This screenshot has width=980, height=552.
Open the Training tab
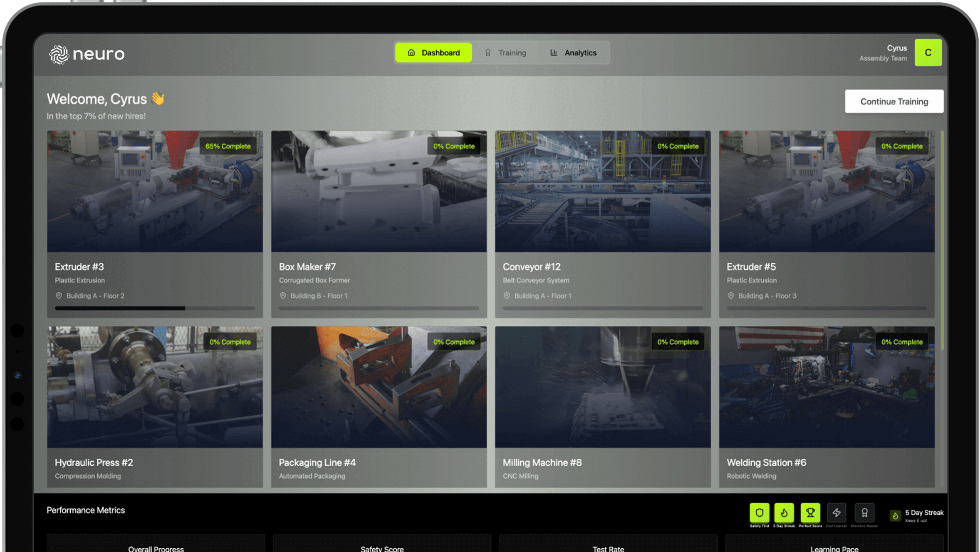click(505, 53)
